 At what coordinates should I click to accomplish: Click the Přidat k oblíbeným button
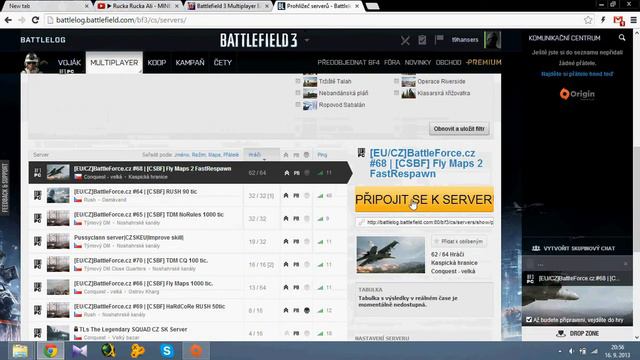point(459,241)
